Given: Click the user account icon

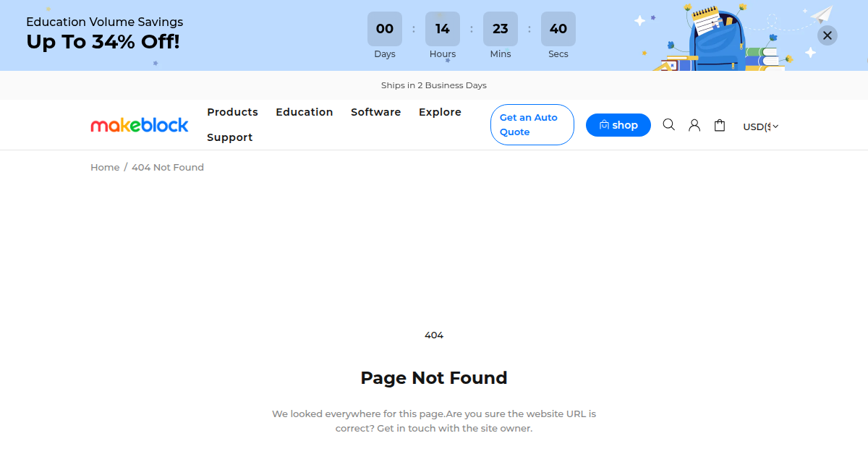Looking at the screenshot, I should pos(694,125).
